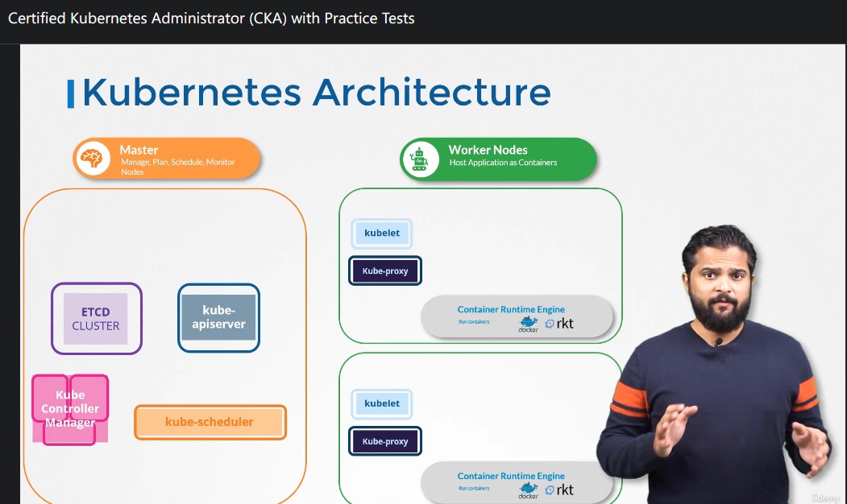
Task: Click the lower Kube-proxy box
Action: (x=385, y=441)
